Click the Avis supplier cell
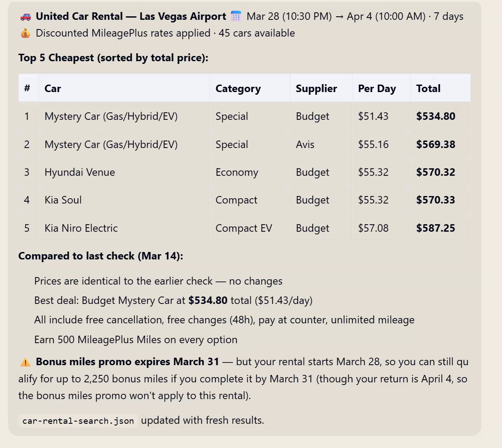The height and width of the screenshot is (448, 502). (305, 144)
